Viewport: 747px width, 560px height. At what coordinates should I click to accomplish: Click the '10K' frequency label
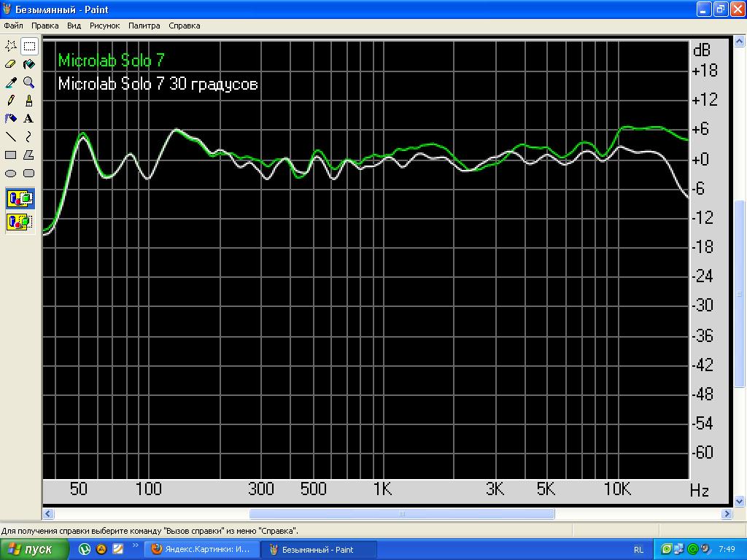tap(617, 489)
